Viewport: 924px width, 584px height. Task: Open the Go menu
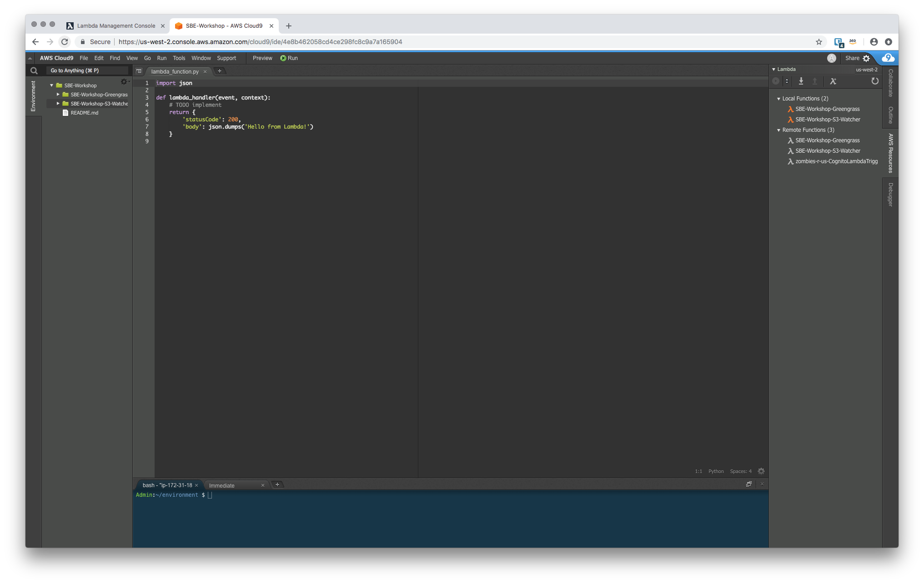147,58
